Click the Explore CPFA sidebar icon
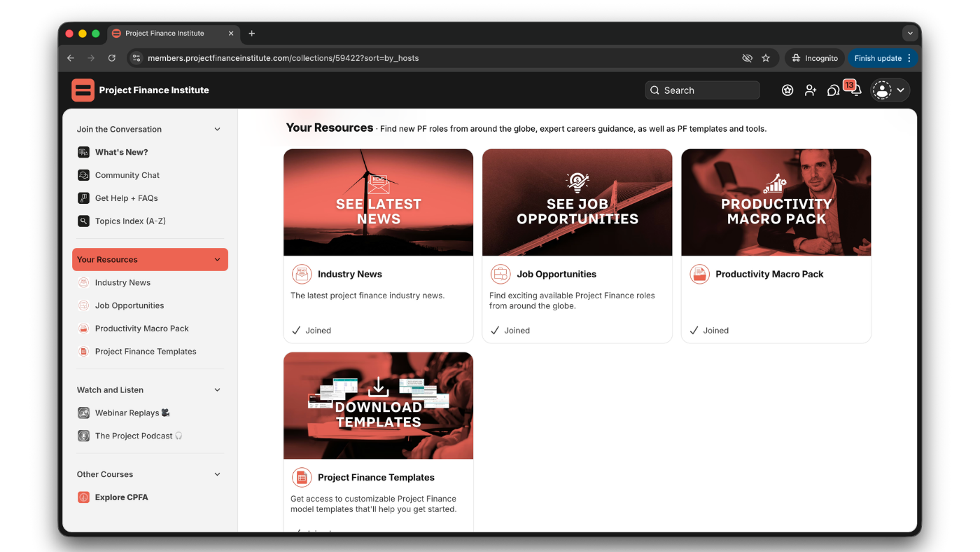This screenshot has width=980, height=552. coord(83,497)
